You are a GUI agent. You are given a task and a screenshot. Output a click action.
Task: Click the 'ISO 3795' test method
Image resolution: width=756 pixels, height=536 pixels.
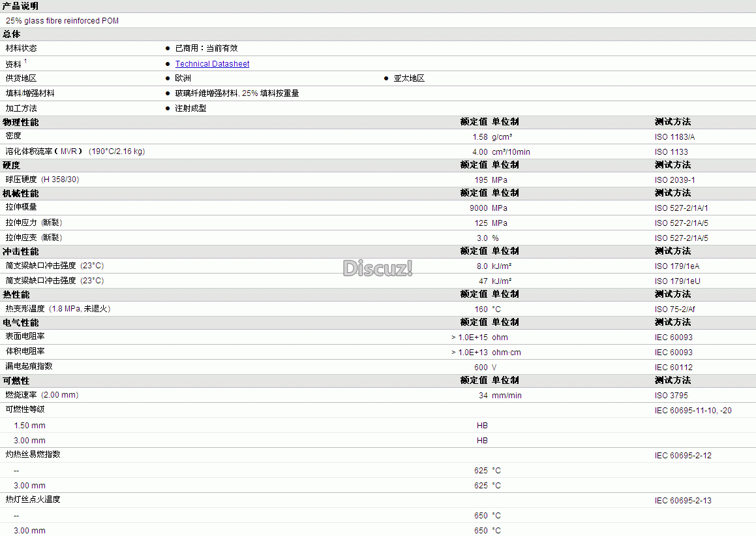(x=671, y=395)
